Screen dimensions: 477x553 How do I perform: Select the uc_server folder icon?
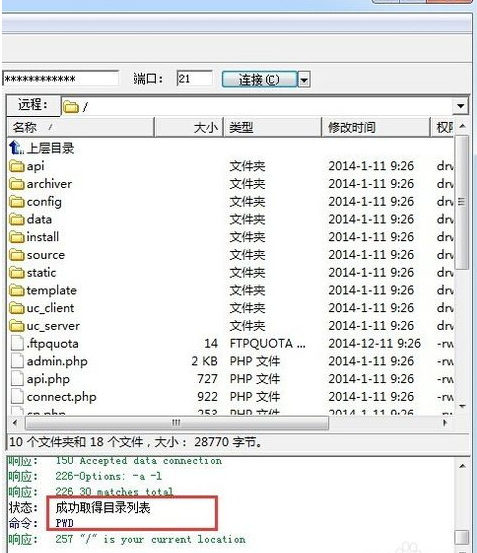(x=17, y=326)
